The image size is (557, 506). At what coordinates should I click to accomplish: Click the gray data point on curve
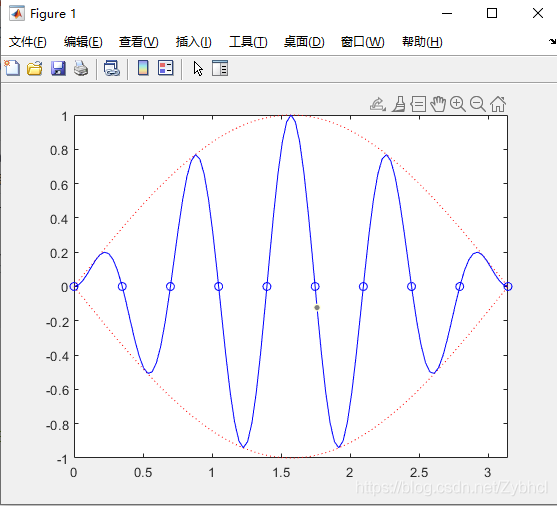(x=317, y=307)
